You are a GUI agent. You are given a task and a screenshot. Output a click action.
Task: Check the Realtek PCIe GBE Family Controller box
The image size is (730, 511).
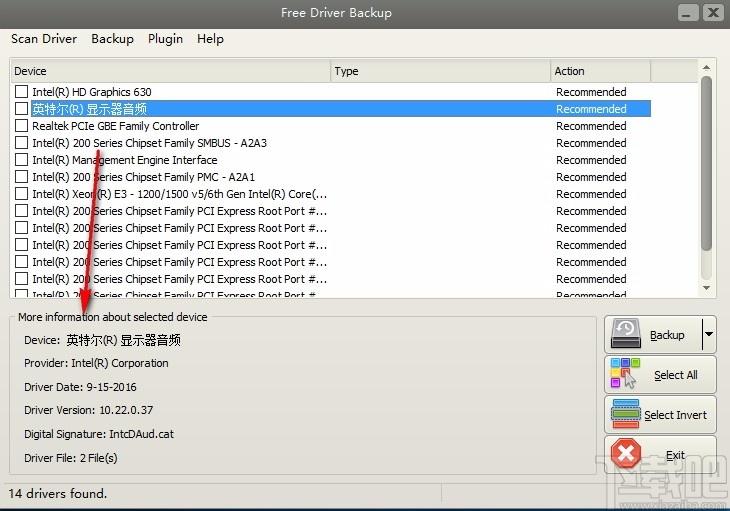coord(22,126)
